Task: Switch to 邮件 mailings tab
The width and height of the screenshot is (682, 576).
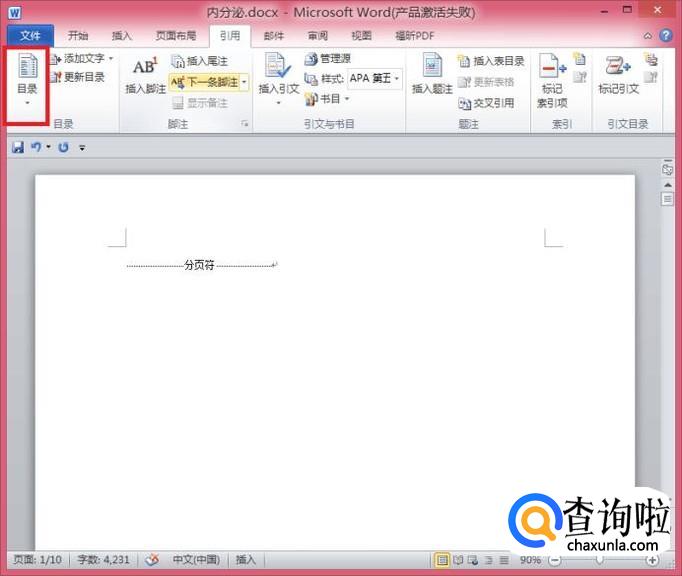Action: [274, 36]
